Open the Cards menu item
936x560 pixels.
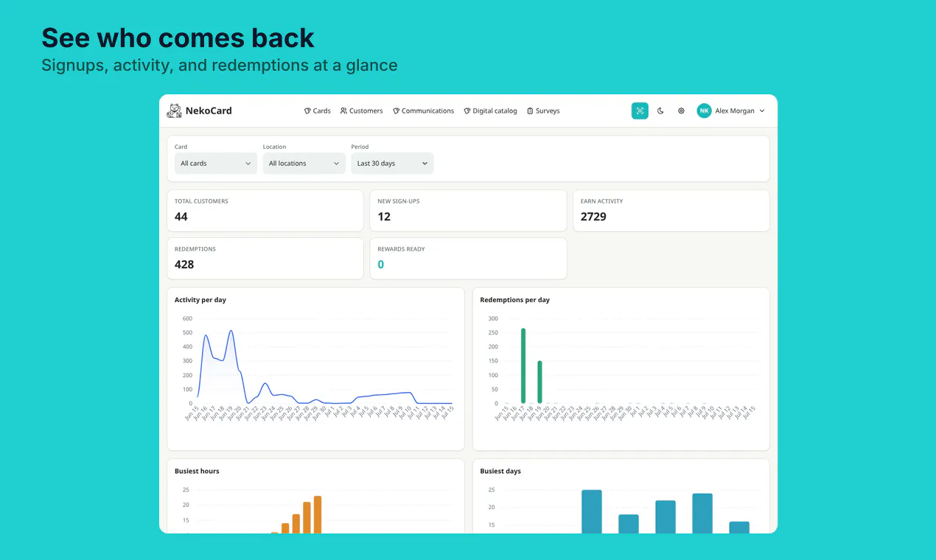click(x=318, y=111)
